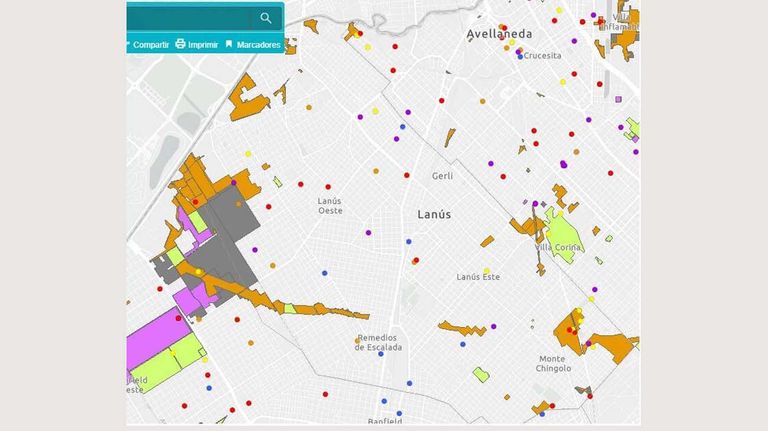Image resolution: width=768 pixels, height=431 pixels.
Task: Click the yellow dot above Lanús Este label
Action: click(x=486, y=270)
